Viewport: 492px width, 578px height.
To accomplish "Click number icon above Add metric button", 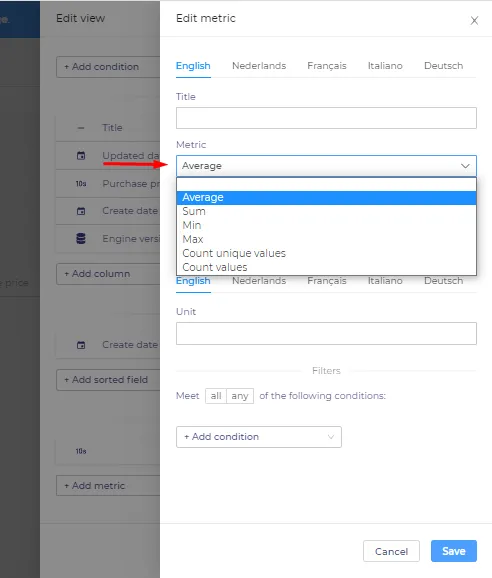I will click(x=81, y=451).
